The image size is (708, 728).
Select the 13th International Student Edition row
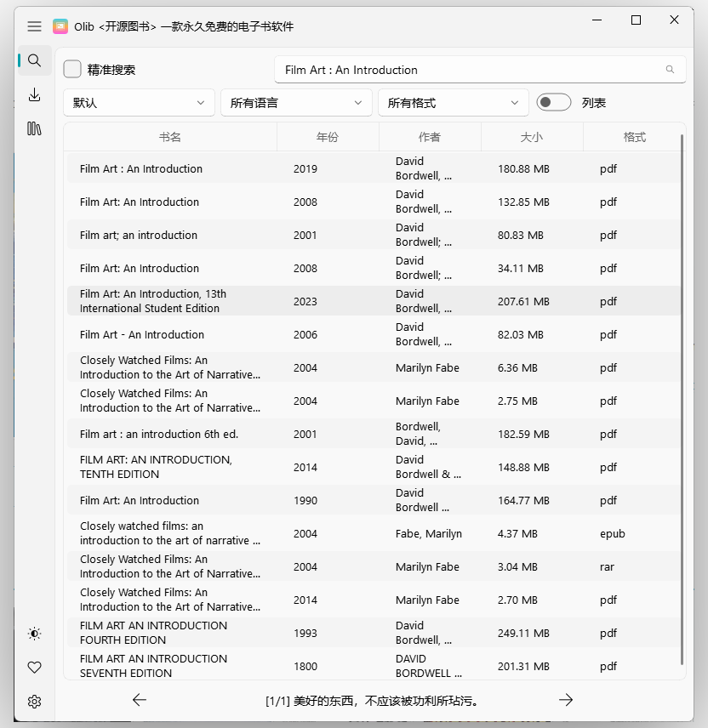(x=374, y=301)
